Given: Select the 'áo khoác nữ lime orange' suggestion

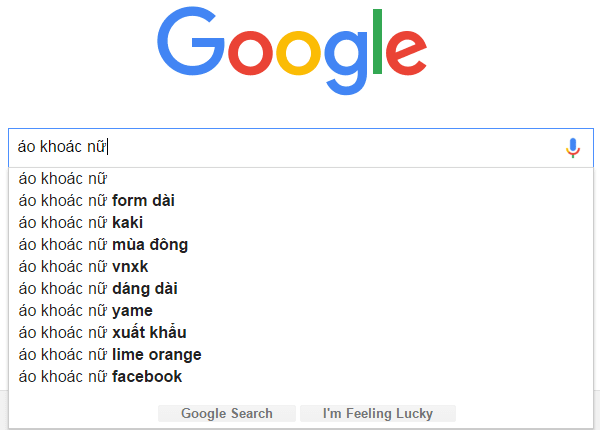Looking at the screenshot, I should point(109,355).
